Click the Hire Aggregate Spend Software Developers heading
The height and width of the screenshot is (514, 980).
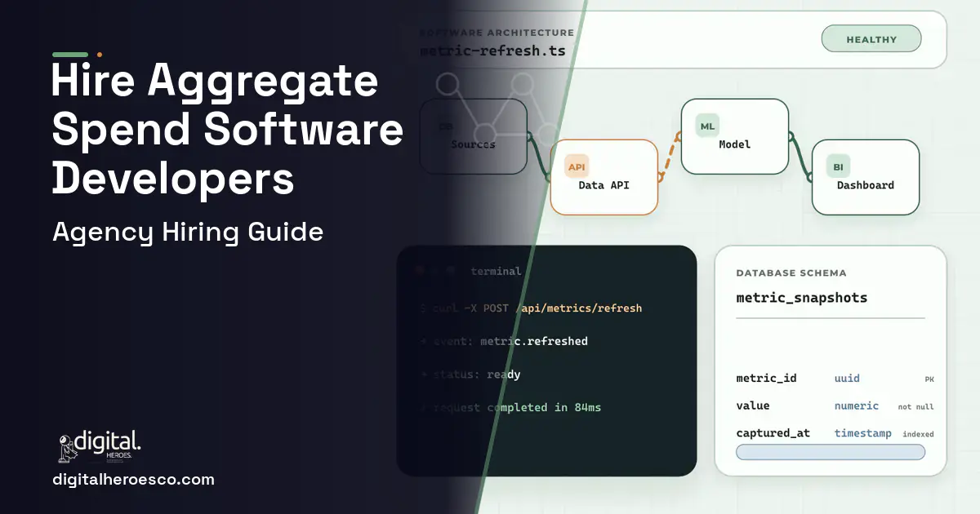click(x=227, y=131)
